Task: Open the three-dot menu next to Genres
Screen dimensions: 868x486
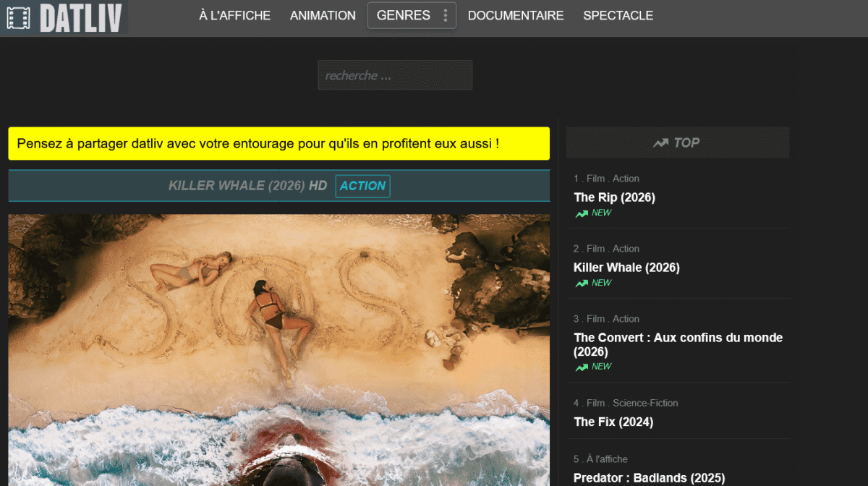Action: coord(445,15)
